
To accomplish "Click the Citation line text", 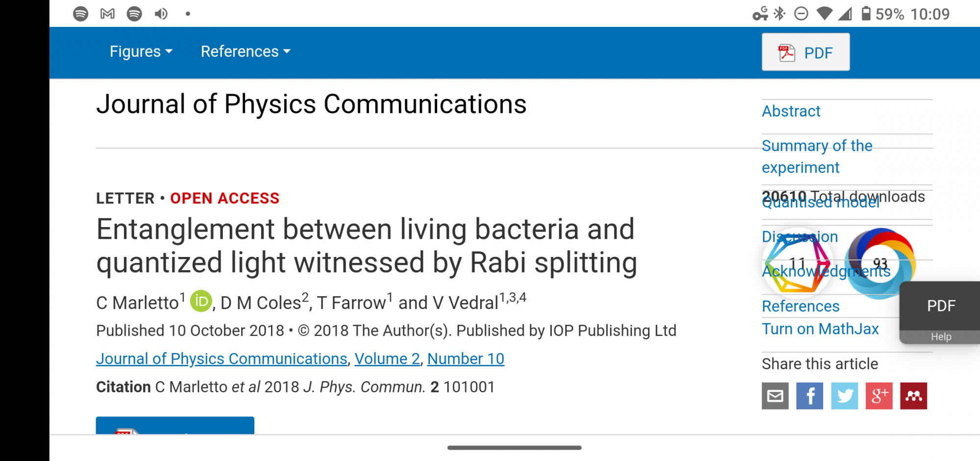I will pos(295,387).
